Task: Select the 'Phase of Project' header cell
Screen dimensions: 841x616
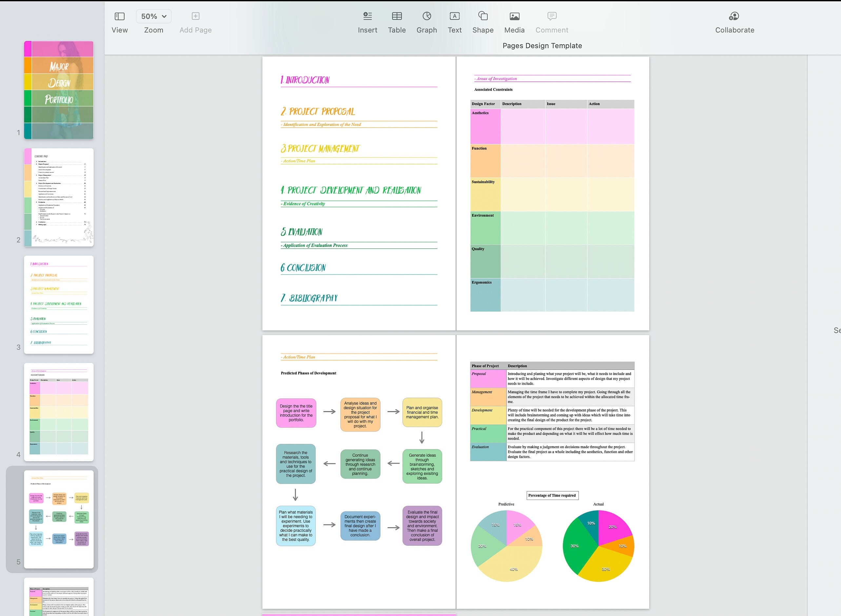Action: click(488, 366)
